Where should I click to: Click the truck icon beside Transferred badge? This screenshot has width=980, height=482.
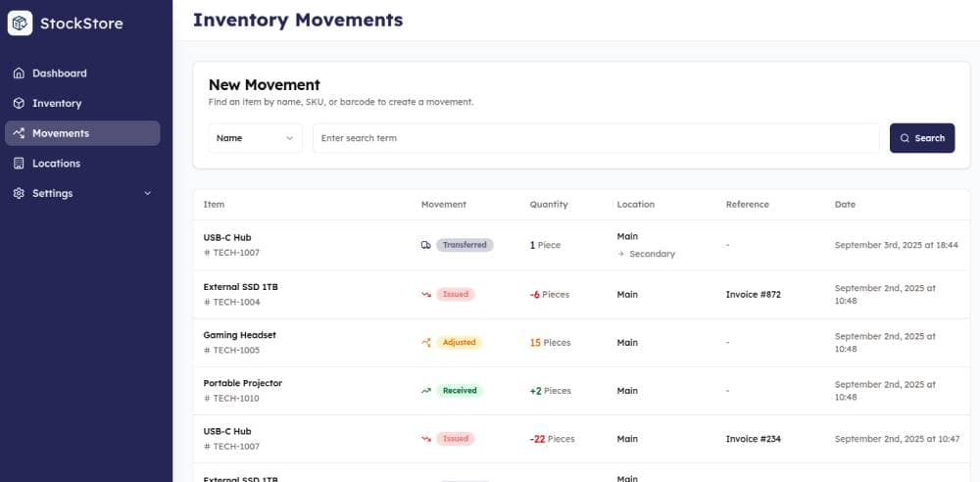click(x=426, y=245)
